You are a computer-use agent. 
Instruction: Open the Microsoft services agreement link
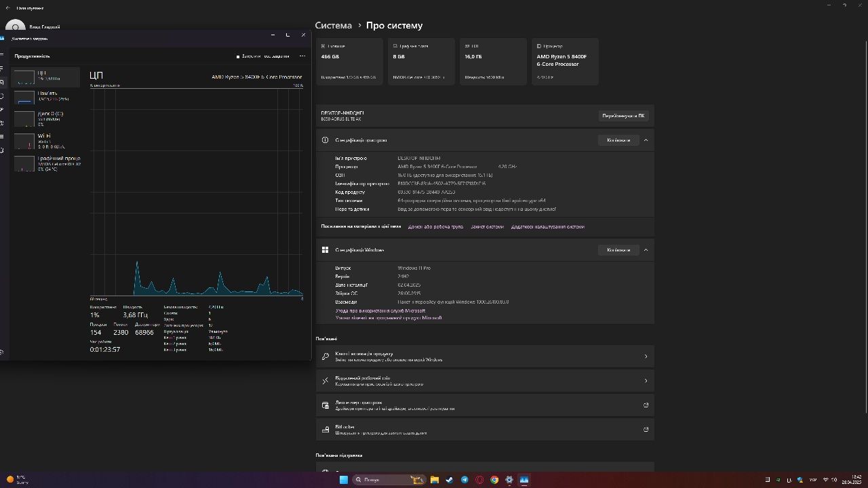(380, 310)
